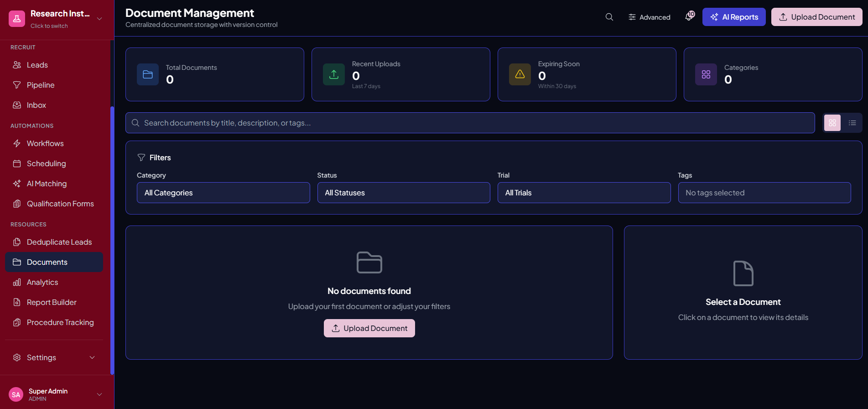The width and height of the screenshot is (868, 409).
Task: Click the sidebar vertical scrollbar
Action: point(112,241)
